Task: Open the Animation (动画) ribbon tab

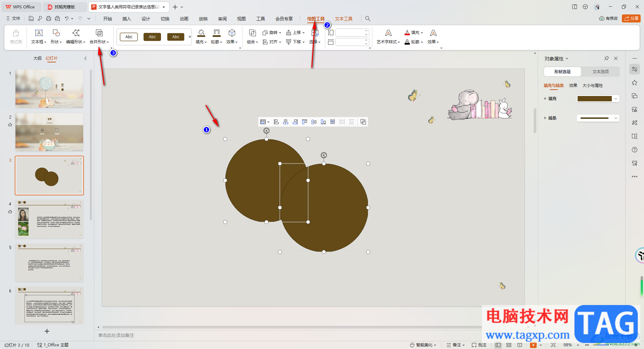Action: pos(184,19)
